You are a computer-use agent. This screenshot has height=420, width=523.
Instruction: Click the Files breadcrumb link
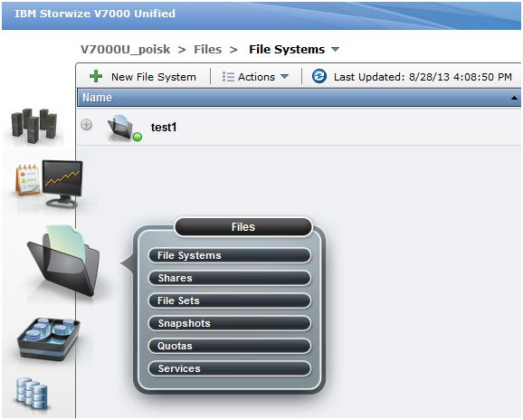click(x=208, y=50)
